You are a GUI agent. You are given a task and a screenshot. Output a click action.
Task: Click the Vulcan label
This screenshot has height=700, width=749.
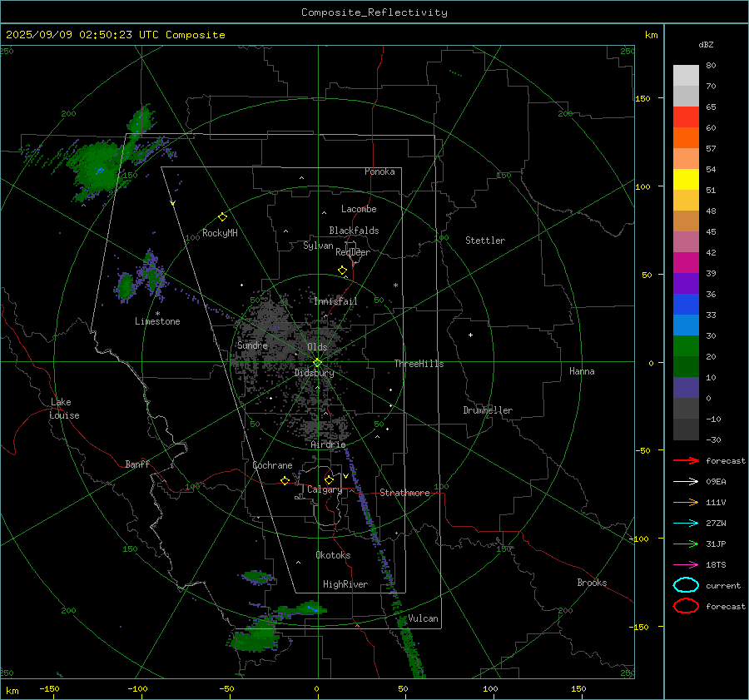pyautogui.click(x=423, y=618)
